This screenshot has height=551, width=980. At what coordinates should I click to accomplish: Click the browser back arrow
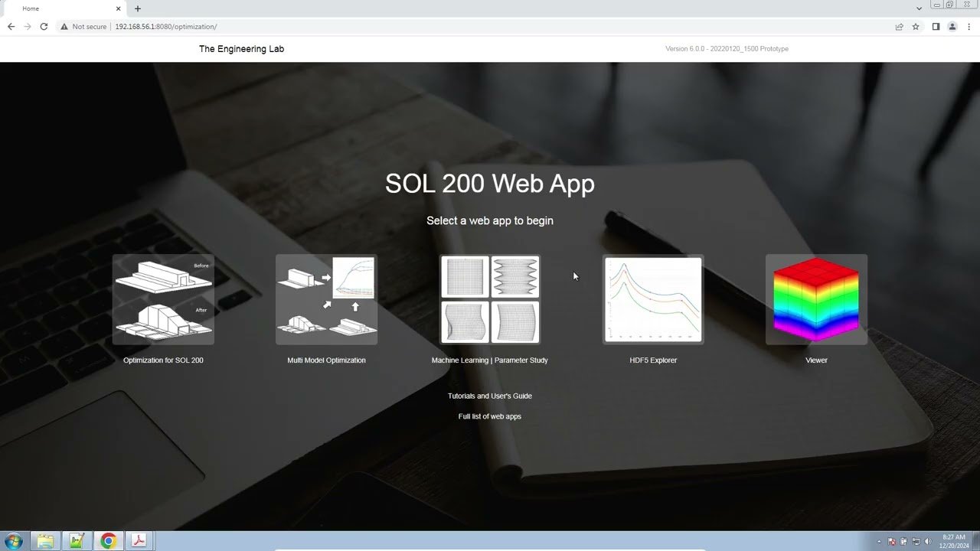coord(11,27)
